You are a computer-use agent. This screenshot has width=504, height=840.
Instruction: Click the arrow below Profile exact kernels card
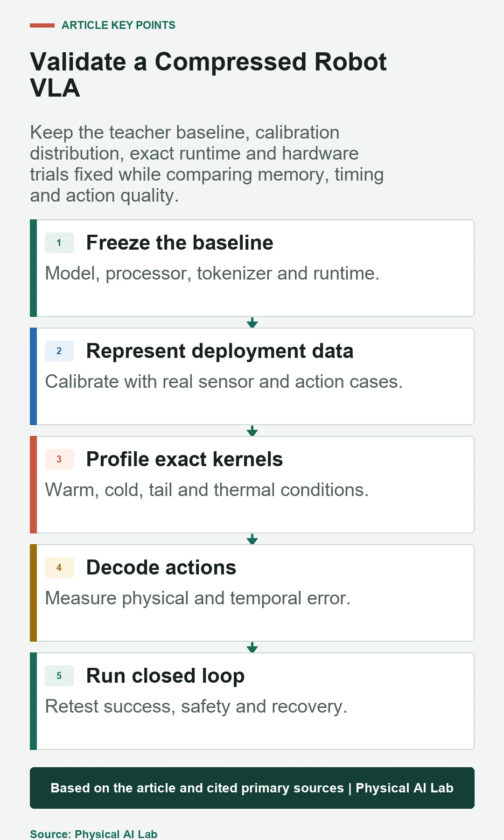coord(252,539)
